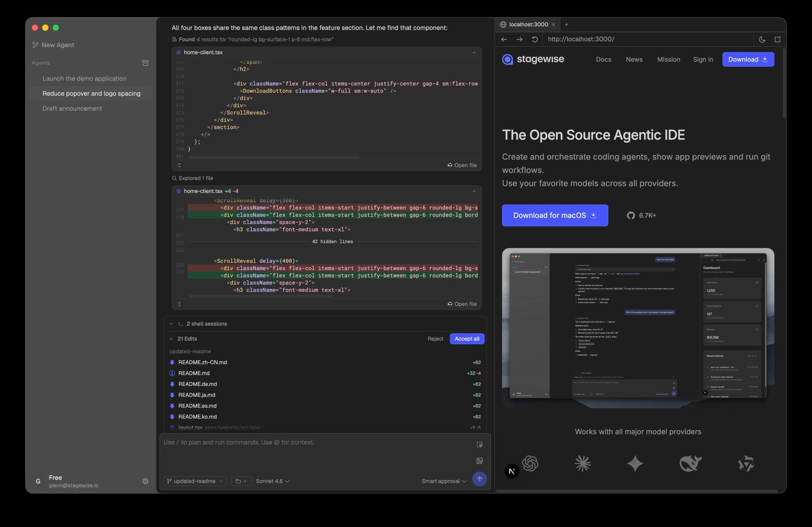Click the rightmost provider logo
Image resolution: width=812 pixels, height=527 pixels.
[x=746, y=464]
